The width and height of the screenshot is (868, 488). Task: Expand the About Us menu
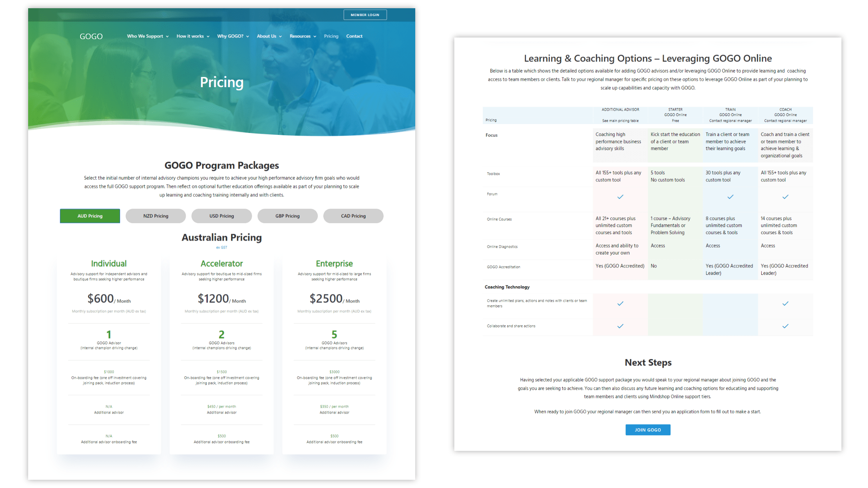click(x=269, y=36)
